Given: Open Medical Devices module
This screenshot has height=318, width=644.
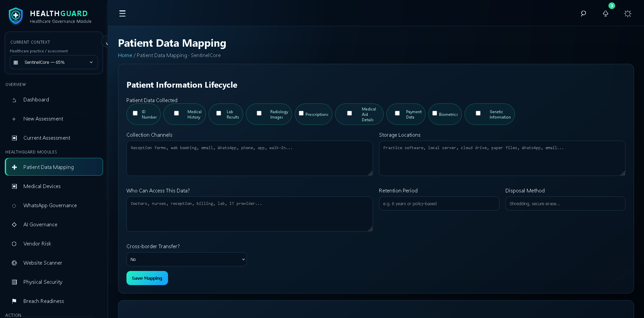Looking at the screenshot, I should click(x=54, y=186).
